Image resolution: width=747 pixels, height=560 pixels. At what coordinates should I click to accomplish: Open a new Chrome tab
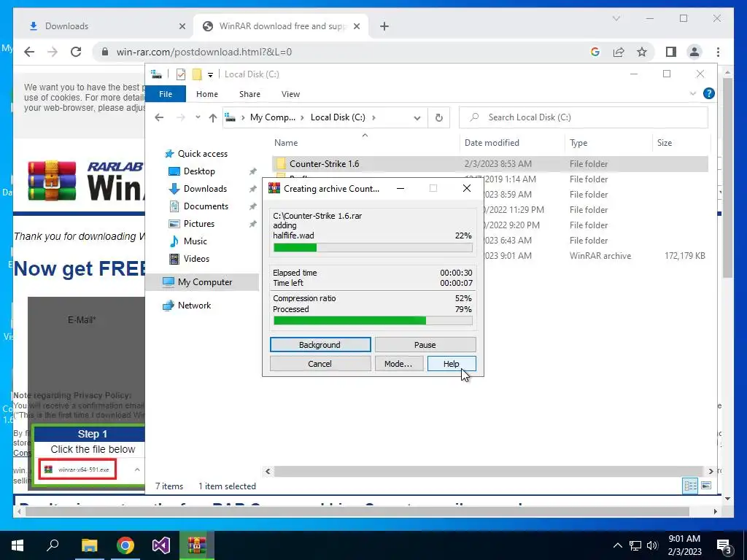point(384,26)
